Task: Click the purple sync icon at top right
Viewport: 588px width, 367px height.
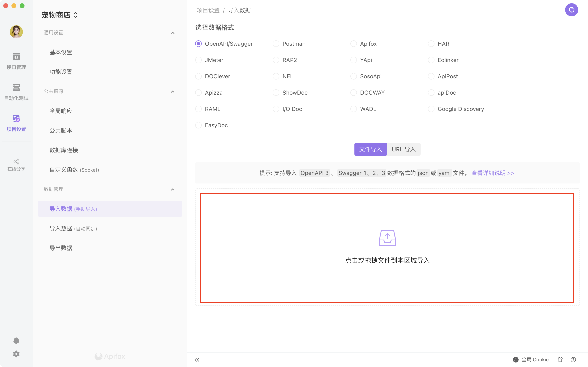Action: (x=571, y=10)
